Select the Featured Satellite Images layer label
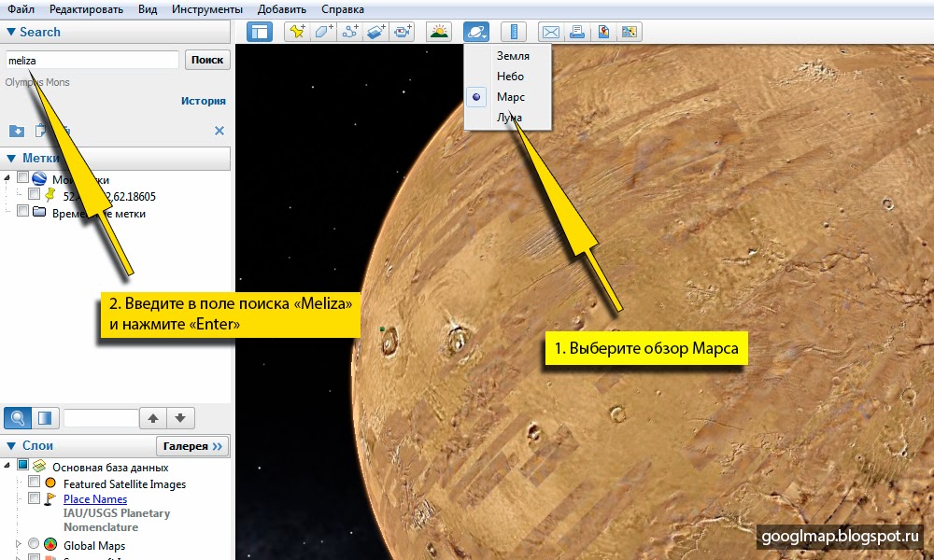The image size is (934, 560). point(124,483)
